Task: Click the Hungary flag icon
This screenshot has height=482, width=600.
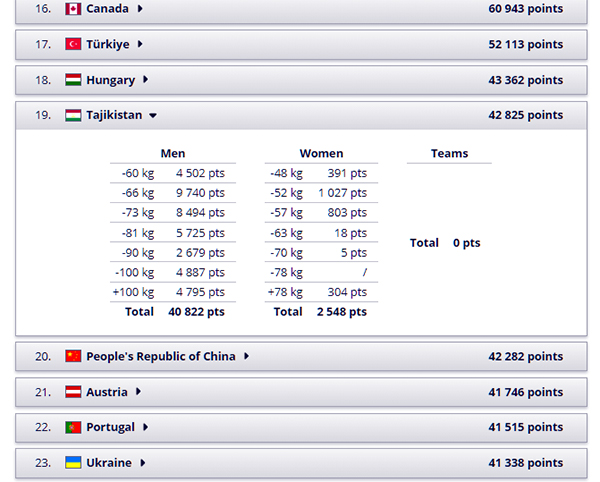Action: click(x=73, y=80)
